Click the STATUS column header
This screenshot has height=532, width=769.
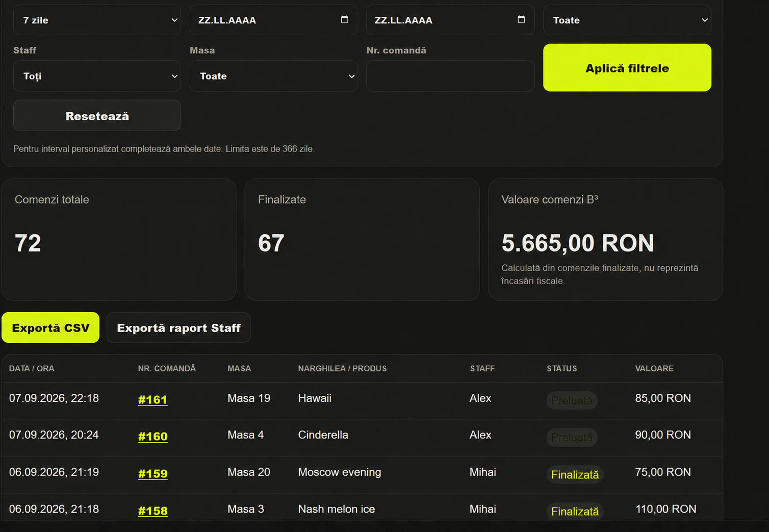point(562,368)
